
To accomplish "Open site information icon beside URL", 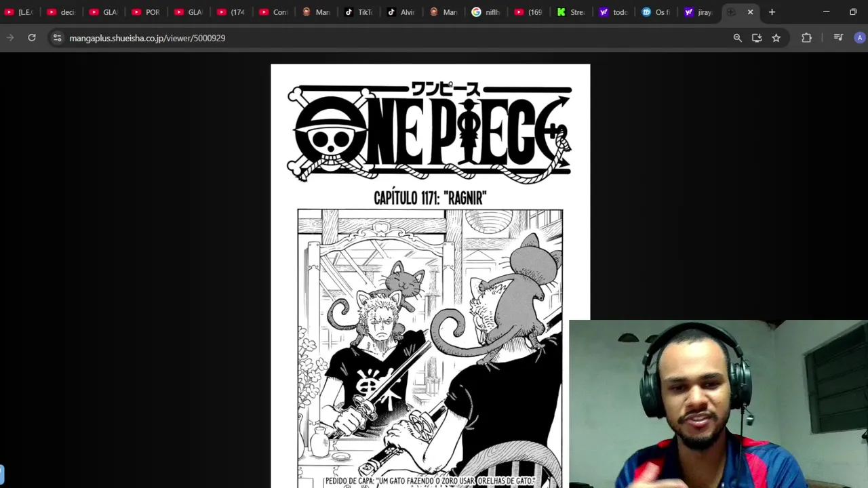I will 58,38.
